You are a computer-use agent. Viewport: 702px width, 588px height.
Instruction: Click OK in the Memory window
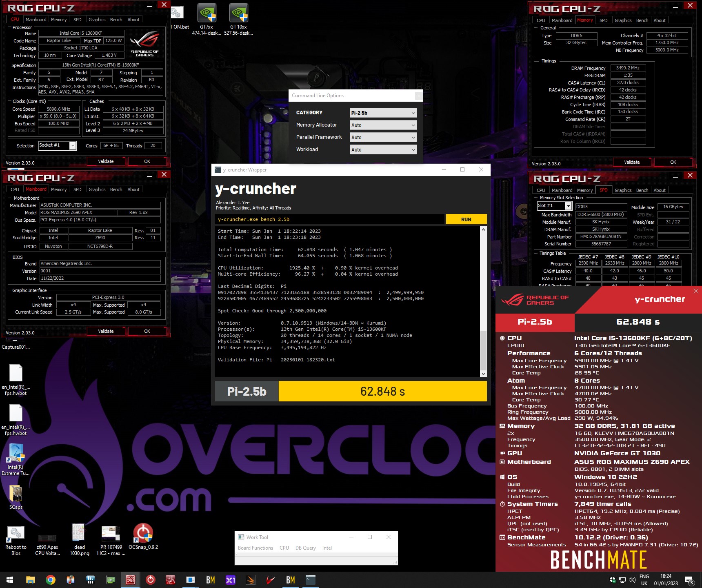click(673, 162)
